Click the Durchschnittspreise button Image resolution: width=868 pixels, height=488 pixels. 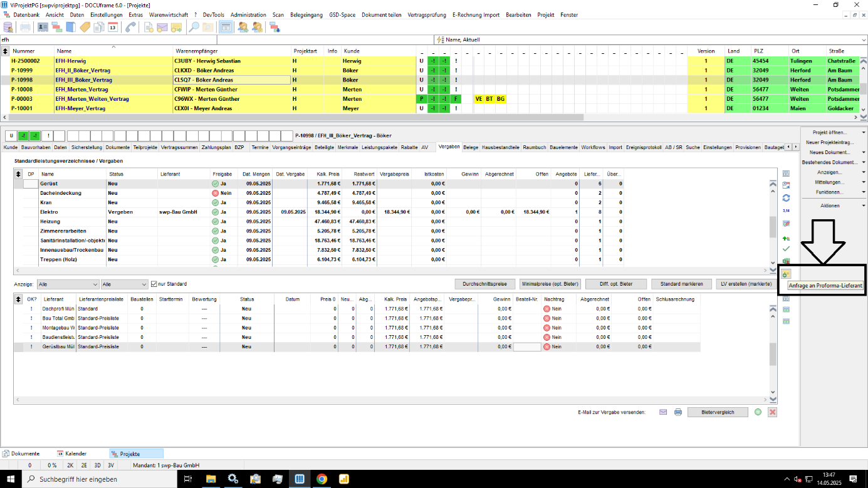pyautogui.click(x=484, y=284)
